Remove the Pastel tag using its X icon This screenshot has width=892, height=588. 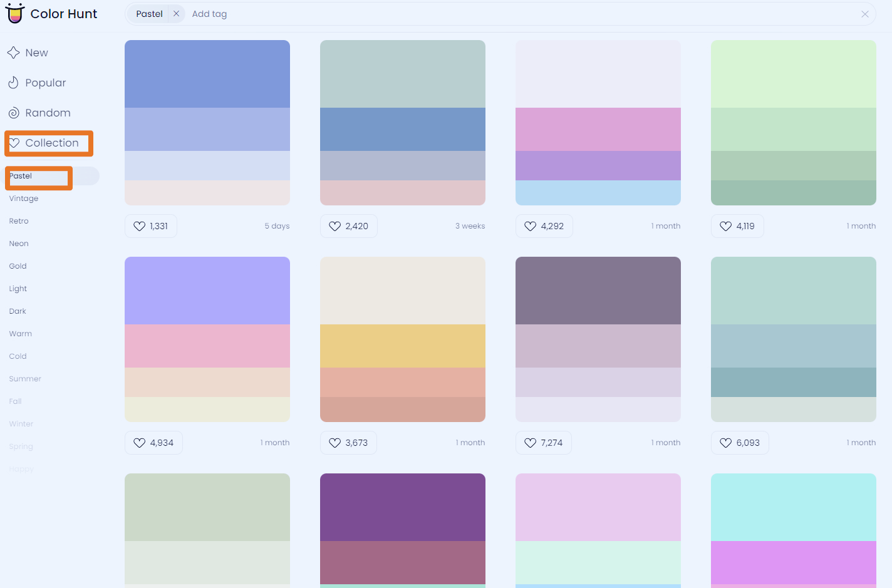click(x=175, y=13)
